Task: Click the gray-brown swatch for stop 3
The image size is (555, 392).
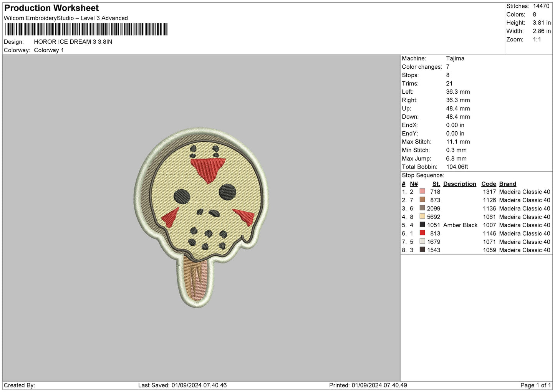Action: tap(422, 208)
